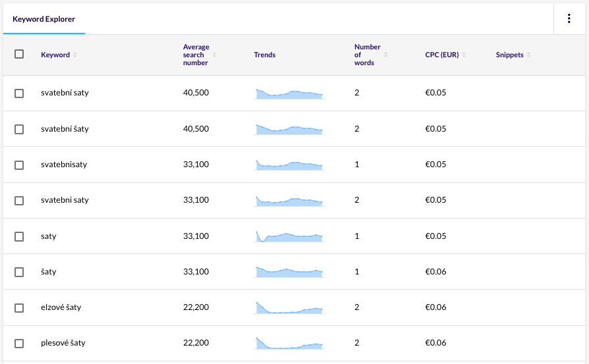Screen dimensions: 589x364
Task: Tick the select-all checkbox in header
Action: [19, 54]
